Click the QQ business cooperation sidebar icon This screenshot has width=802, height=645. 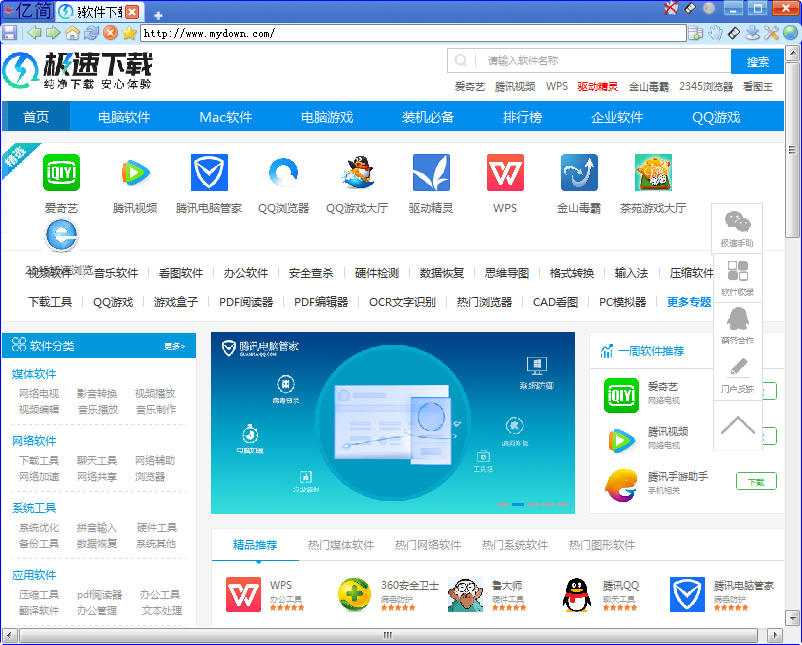[737, 326]
